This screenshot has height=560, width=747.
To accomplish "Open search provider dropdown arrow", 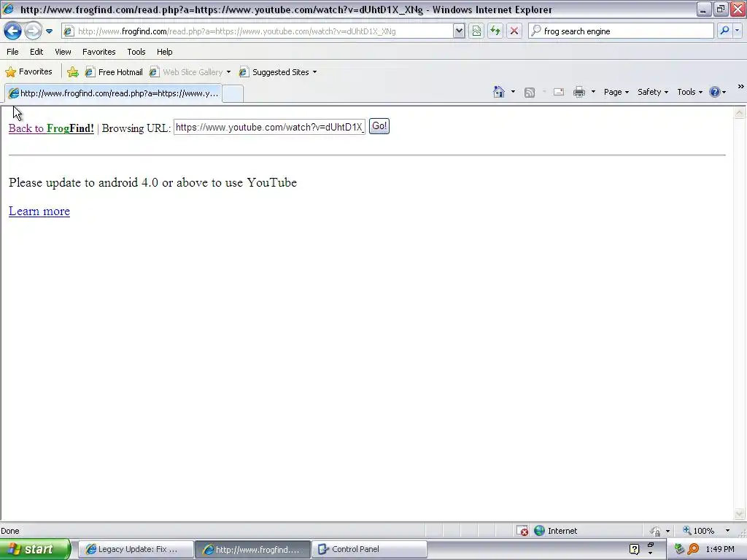I will point(737,31).
